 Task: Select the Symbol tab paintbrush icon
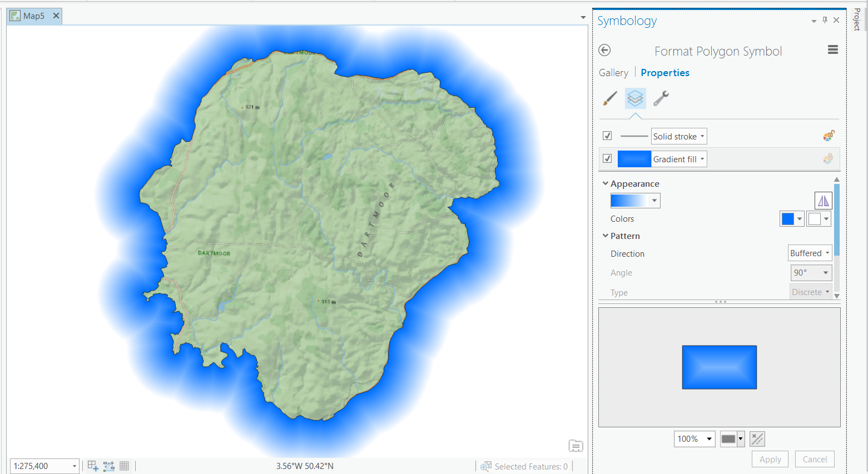tap(610, 98)
